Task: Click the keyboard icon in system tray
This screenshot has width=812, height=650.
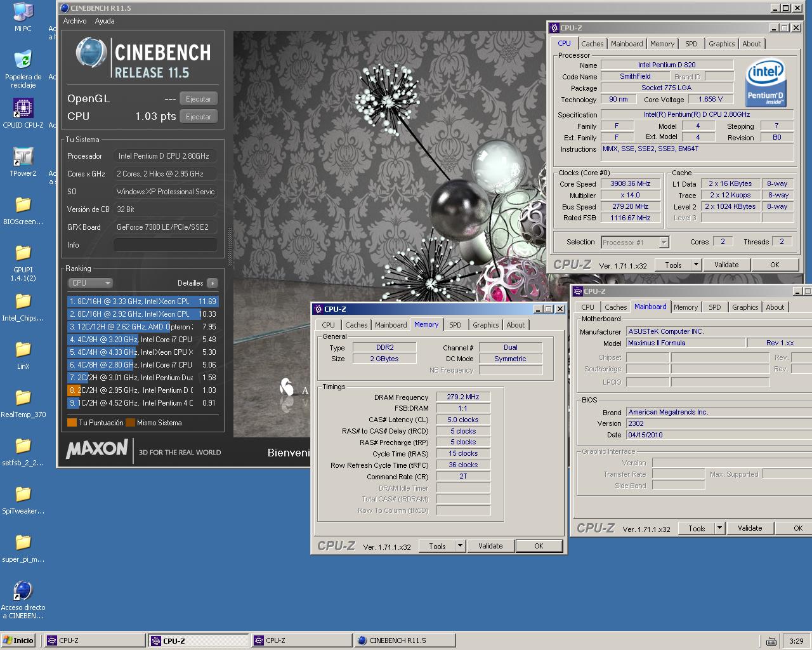Action: pos(771,641)
